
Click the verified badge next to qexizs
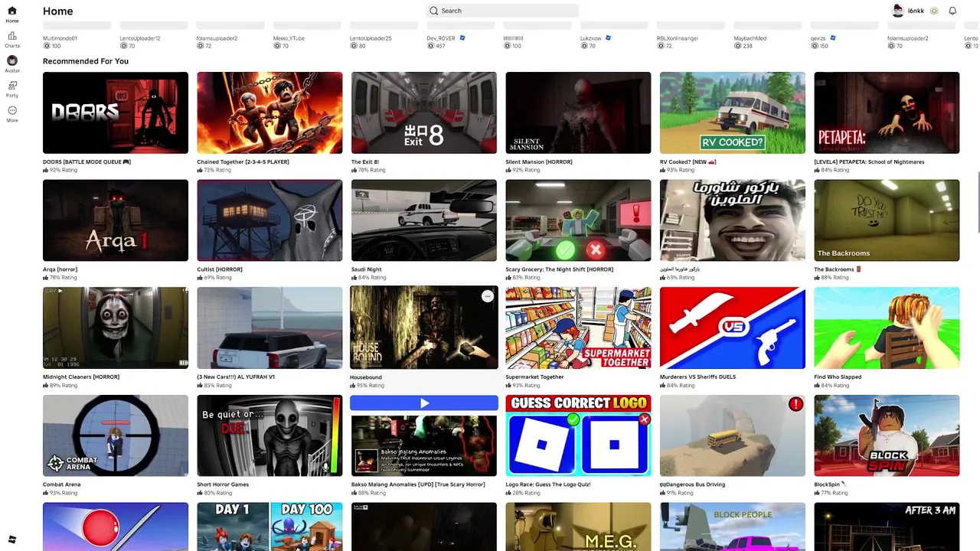(x=833, y=37)
